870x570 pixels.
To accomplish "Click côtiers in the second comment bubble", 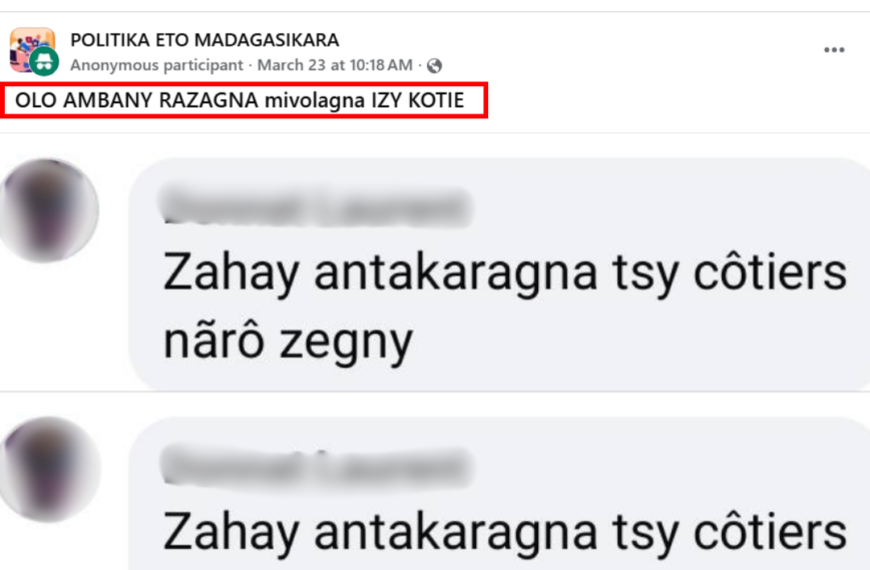I will pyautogui.click(x=770, y=531).
